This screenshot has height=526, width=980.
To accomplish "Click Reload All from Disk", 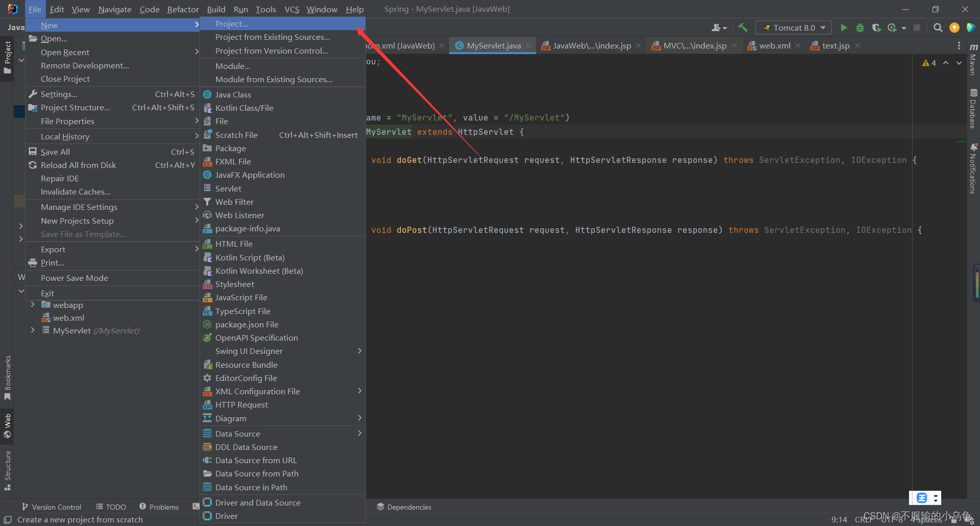I will coord(112,165).
